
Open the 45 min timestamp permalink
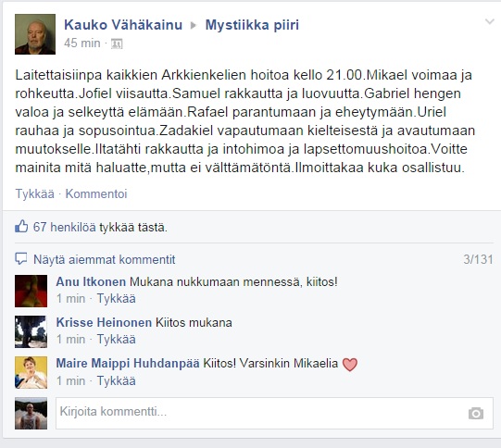82,44
